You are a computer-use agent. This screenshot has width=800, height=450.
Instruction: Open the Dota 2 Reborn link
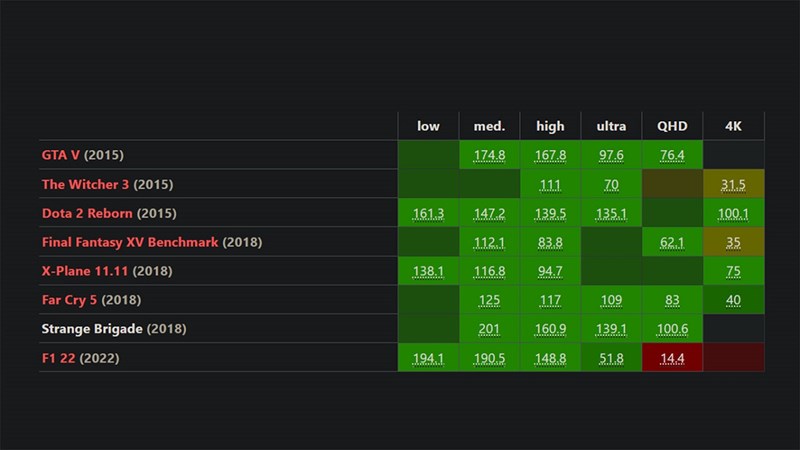[87, 213]
